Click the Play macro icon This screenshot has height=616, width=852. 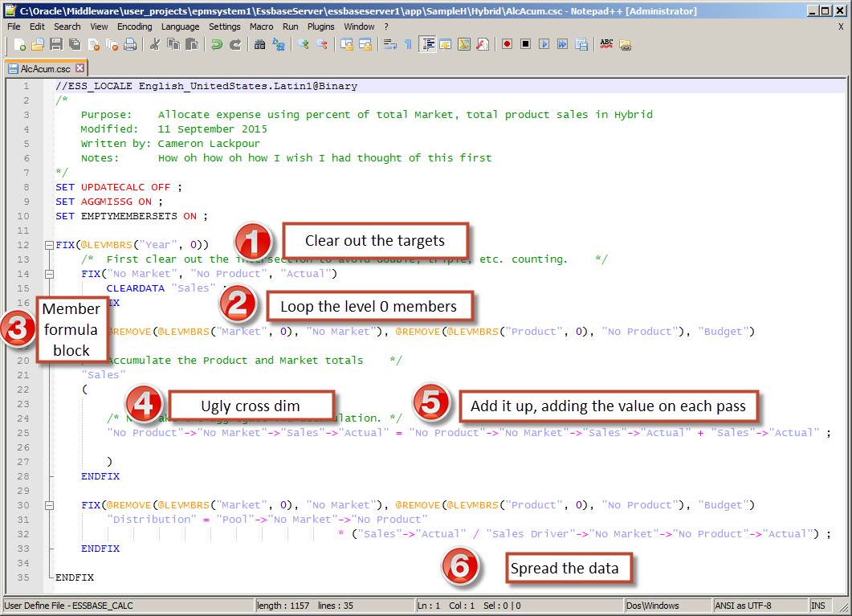[544, 44]
